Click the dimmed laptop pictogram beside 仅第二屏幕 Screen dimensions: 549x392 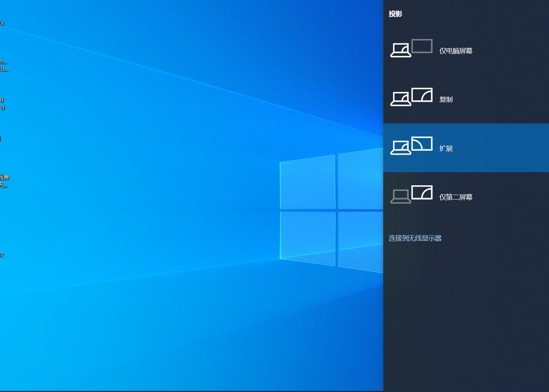click(x=401, y=196)
